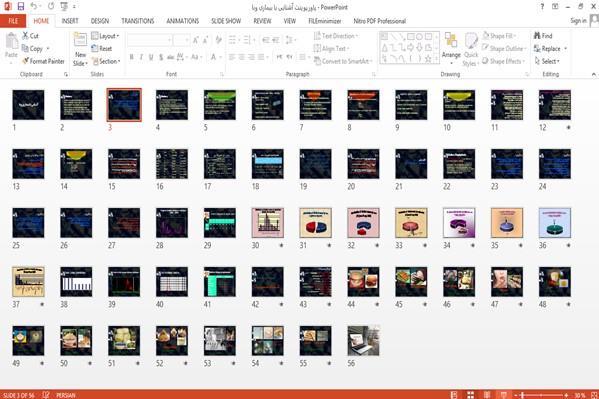Click spell check icon in status bar
599x399 pixels.
(x=46, y=395)
